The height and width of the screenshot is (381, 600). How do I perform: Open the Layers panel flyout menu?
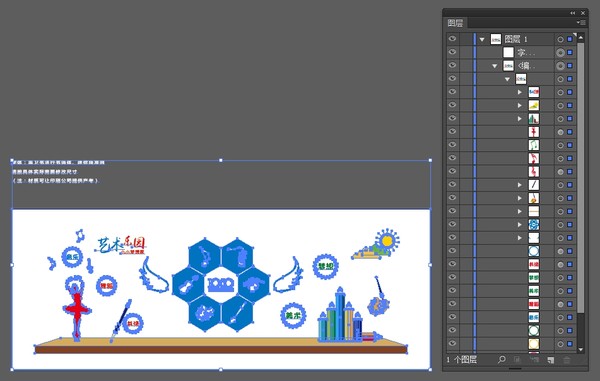[581, 23]
